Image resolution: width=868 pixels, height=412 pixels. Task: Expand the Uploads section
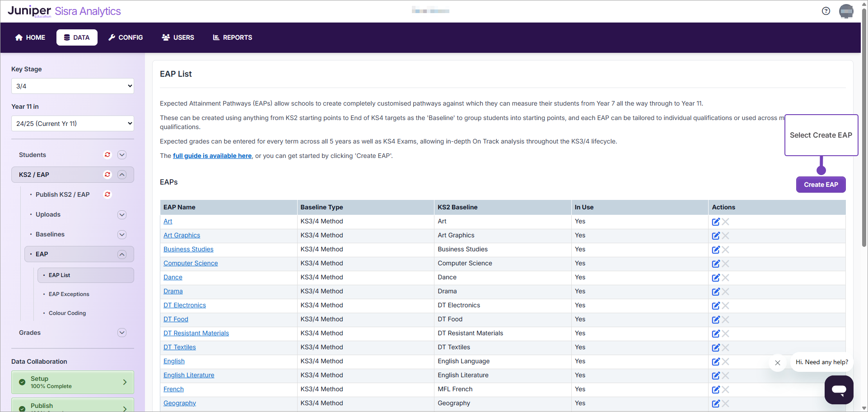[x=122, y=215]
